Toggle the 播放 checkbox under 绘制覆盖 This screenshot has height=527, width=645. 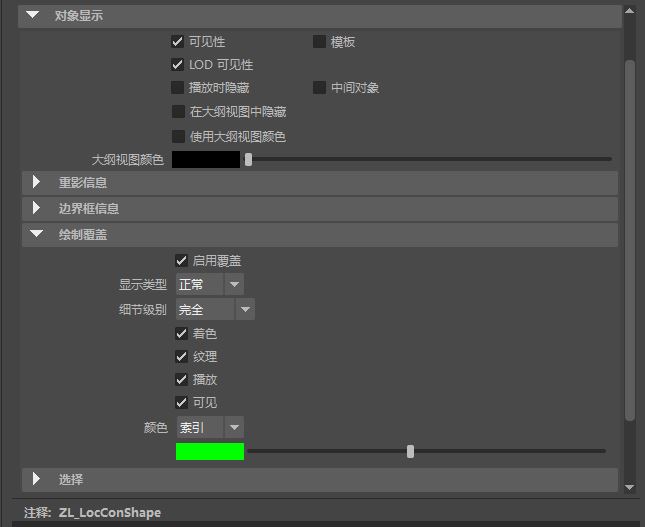[x=181, y=379]
